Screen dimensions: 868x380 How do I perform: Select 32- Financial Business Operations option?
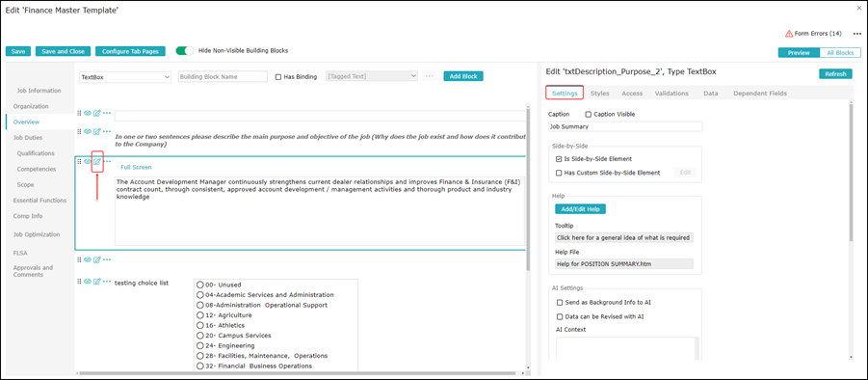click(x=200, y=366)
